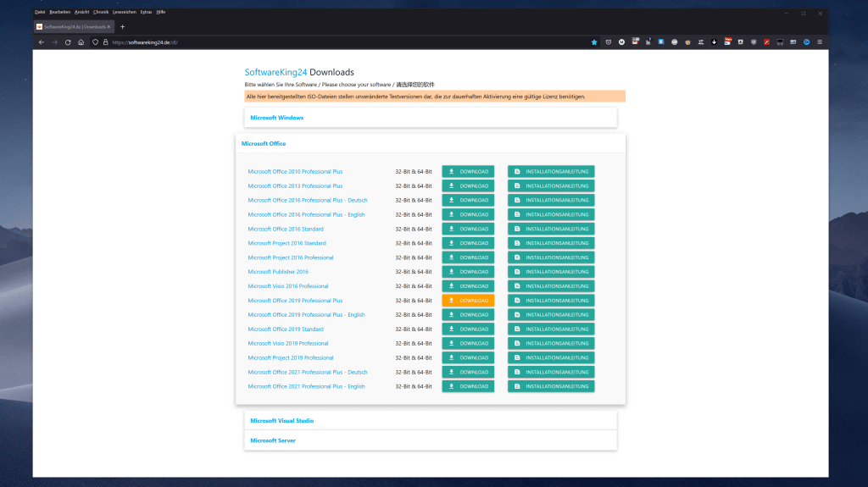Click the black downloads arrow icon
868x487 pixels.
[x=714, y=42]
